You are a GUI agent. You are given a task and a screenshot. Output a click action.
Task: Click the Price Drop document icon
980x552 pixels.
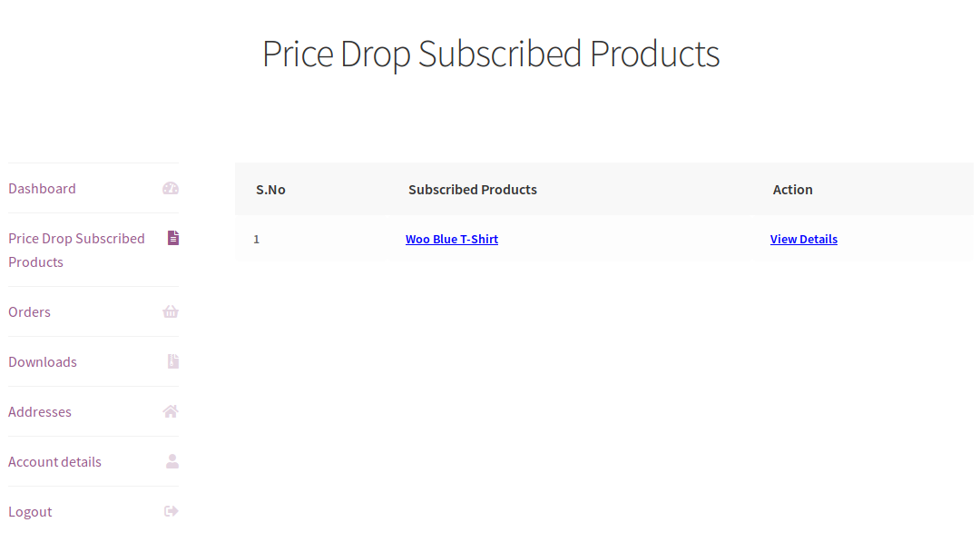(172, 238)
